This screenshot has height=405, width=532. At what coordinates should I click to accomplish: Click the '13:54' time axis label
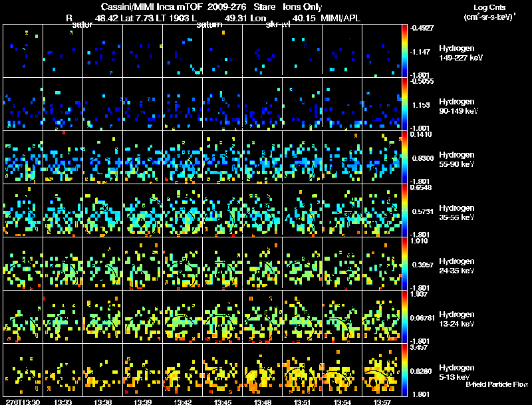pyautogui.click(x=342, y=402)
